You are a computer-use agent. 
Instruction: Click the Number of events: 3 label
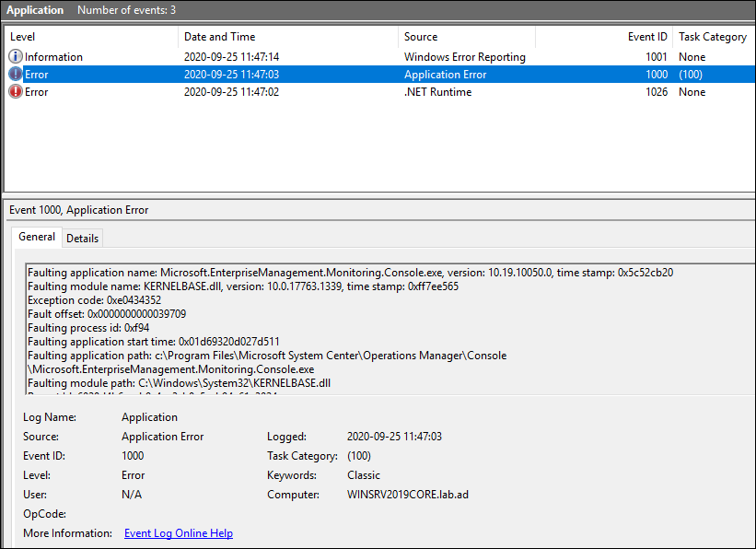(x=126, y=10)
